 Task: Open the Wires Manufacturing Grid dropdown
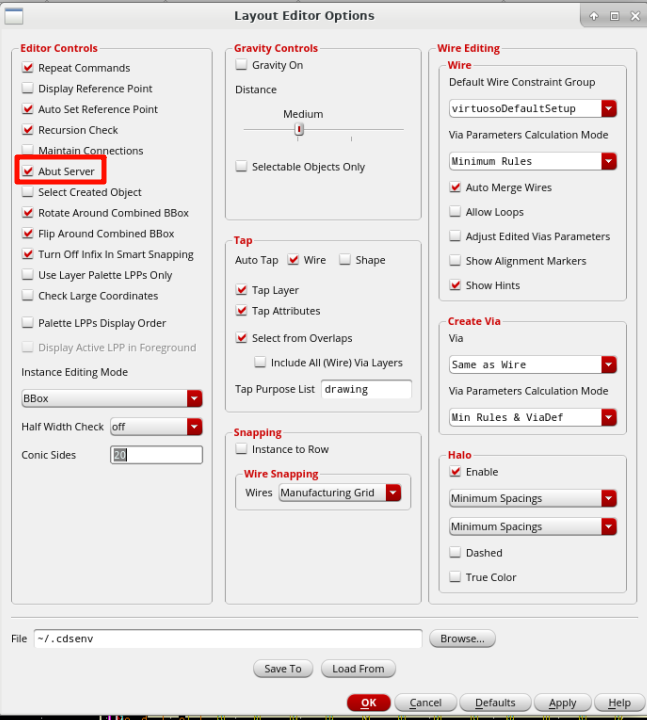(340, 493)
